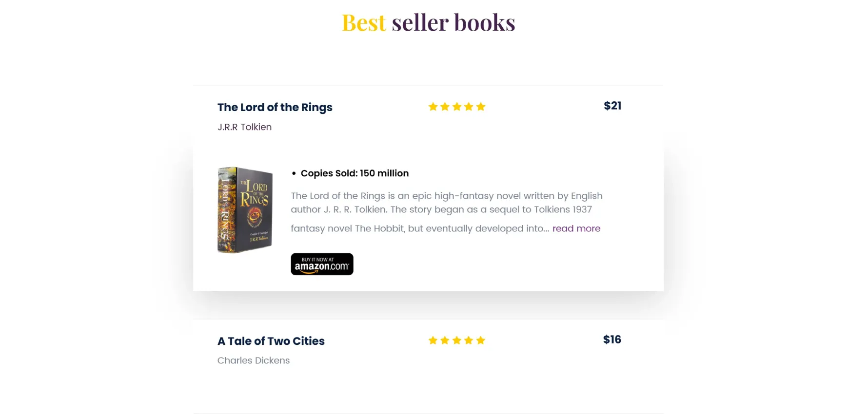The width and height of the screenshot is (868, 414).
Task: Click third star of A Tale of Two Cities rating
Action: [x=457, y=340]
